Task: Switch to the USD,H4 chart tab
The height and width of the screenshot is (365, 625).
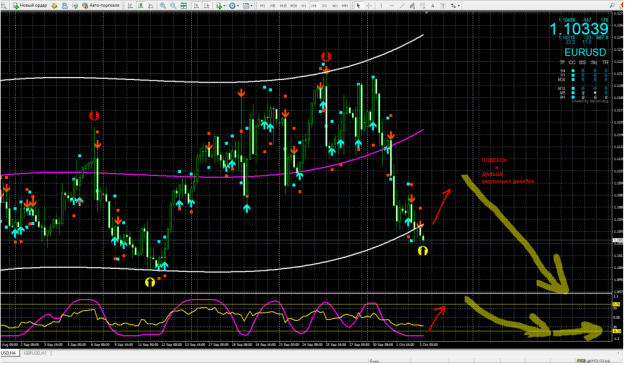Action: click(x=9, y=353)
